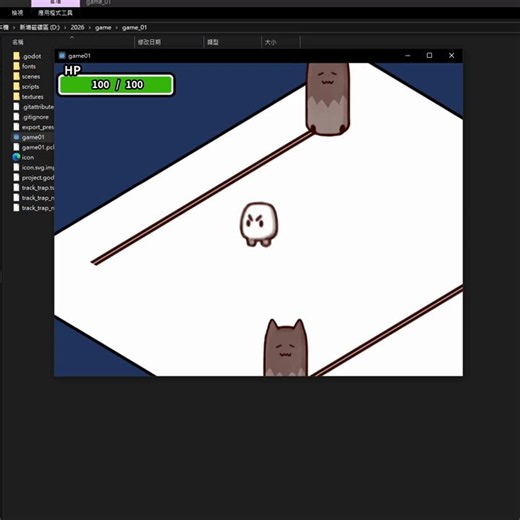Select the track_trap.ts file icon
Screen dimensions: 520x520
coord(16,187)
